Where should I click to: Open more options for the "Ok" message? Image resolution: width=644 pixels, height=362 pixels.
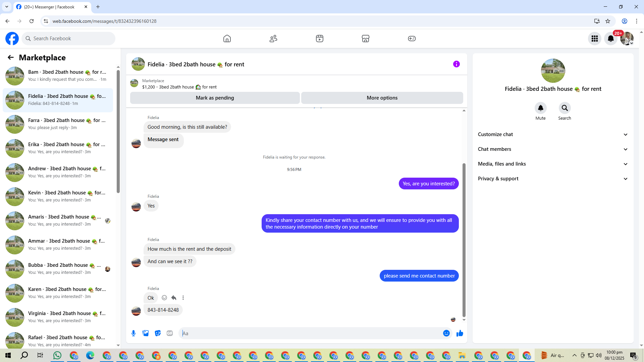(183, 298)
